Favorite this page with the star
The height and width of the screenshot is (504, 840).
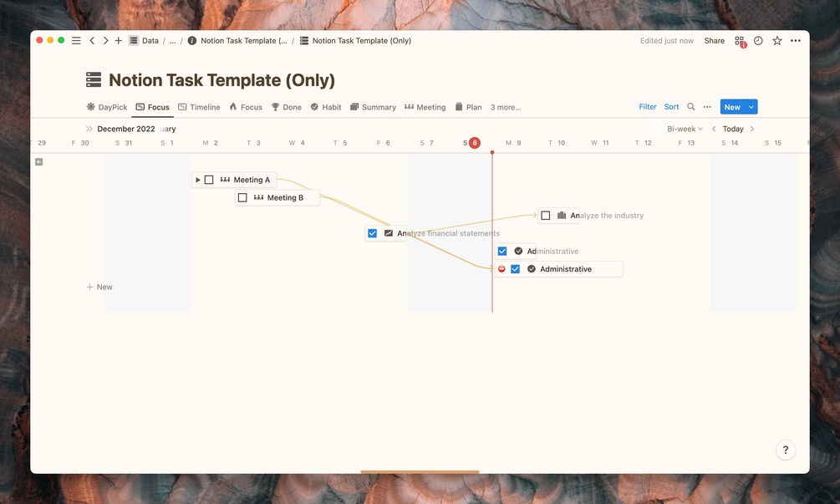776,41
